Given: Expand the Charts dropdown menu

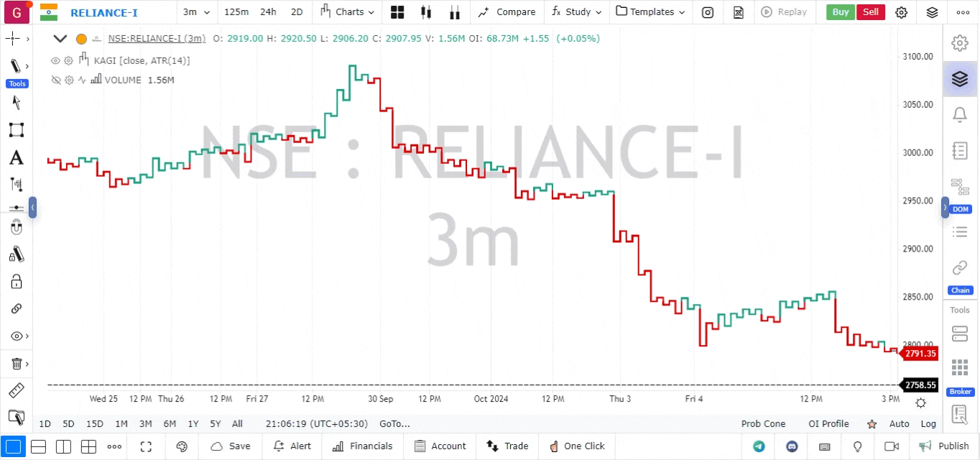Looking at the screenshot, I should tap(347, 12).
